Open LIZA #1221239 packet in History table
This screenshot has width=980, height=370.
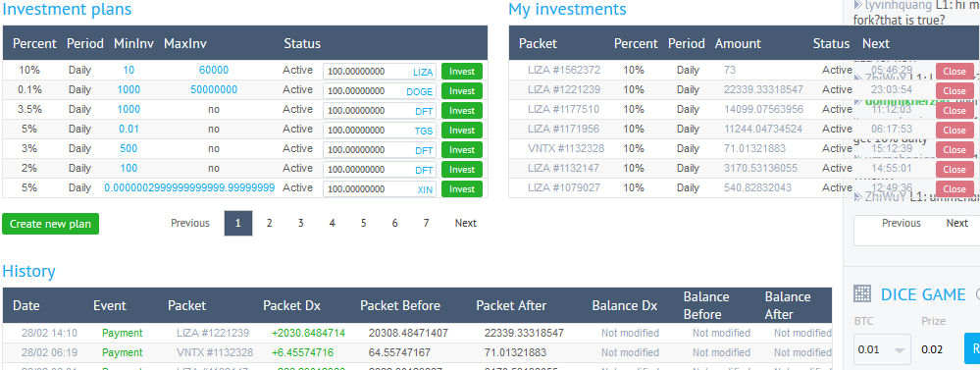point(213,333)
